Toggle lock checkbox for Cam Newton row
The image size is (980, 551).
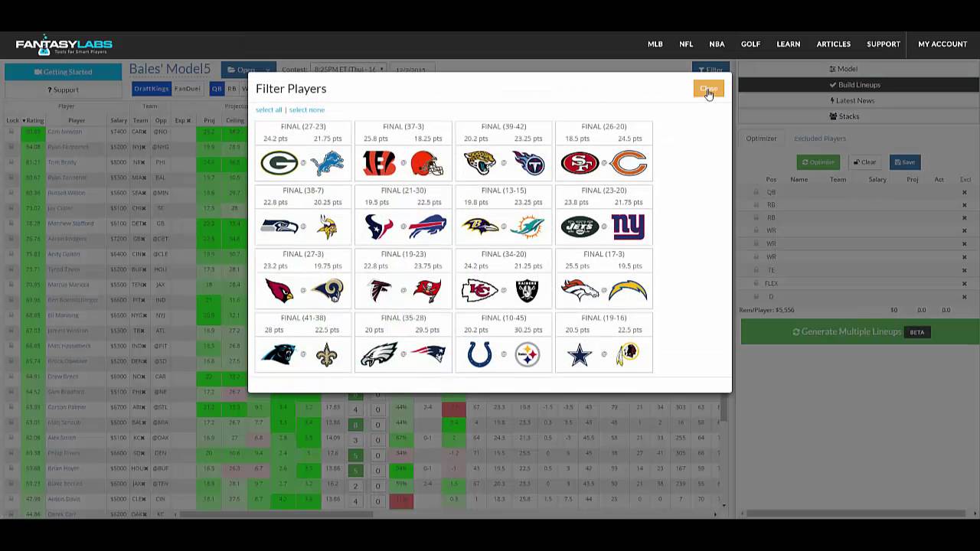(11, 132)
